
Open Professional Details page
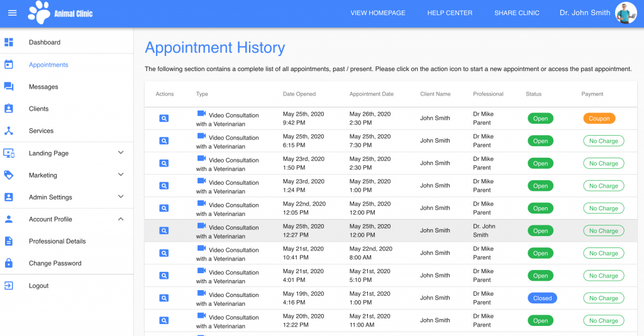57,241
